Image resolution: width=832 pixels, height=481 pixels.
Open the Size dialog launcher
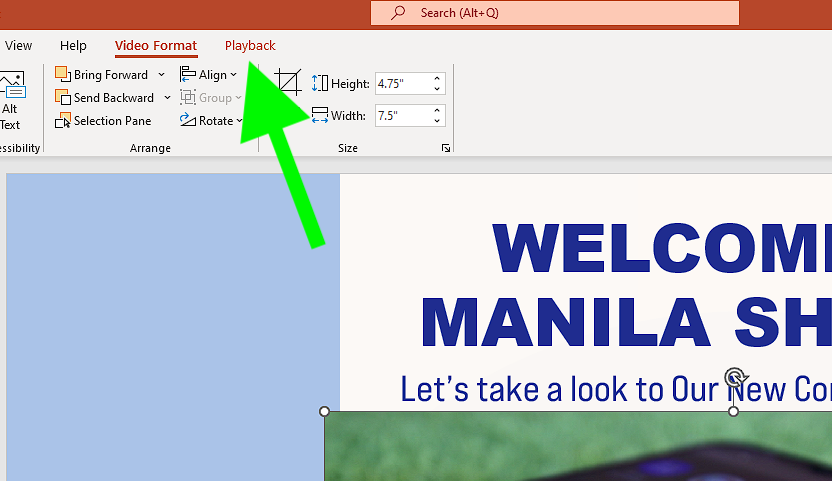[446, 148]
